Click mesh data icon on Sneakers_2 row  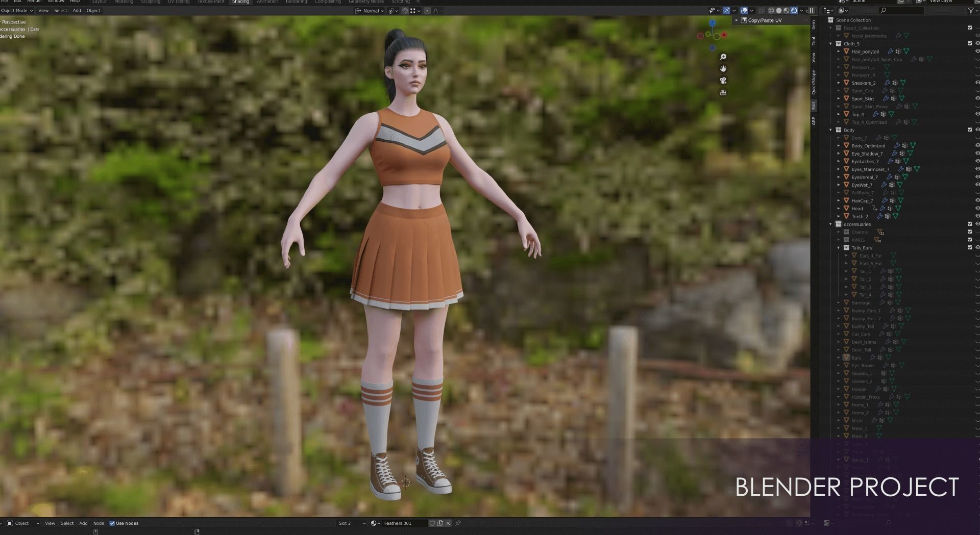coord(903,83)
